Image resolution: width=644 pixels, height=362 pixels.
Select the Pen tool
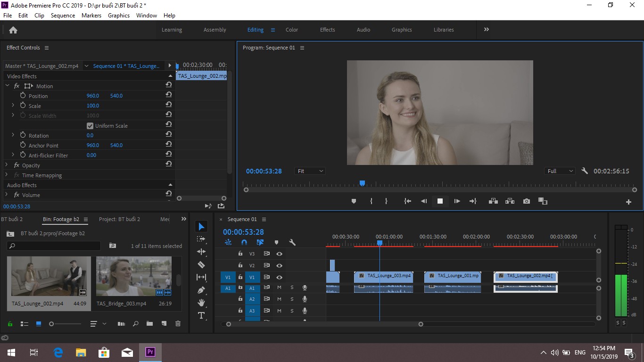pos(201,290)
